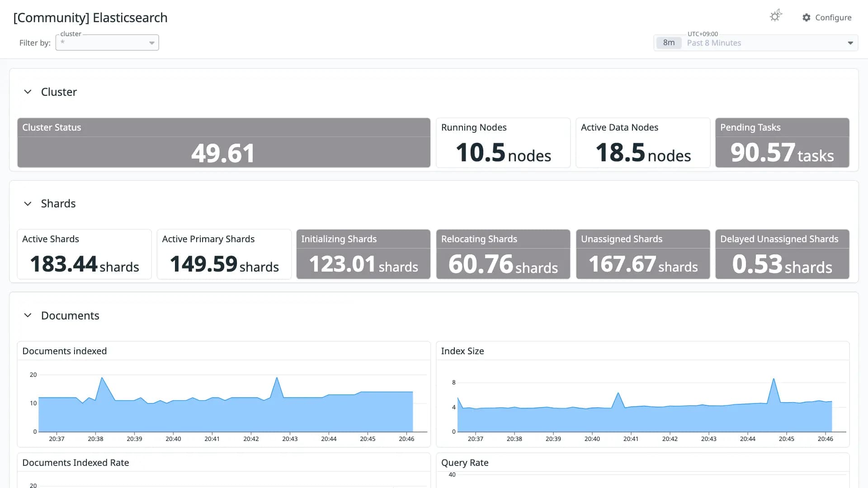868x488 pixels.
Task: Click the Query Rate graph title
Action: pyautogui.click(x=465, y=463)
